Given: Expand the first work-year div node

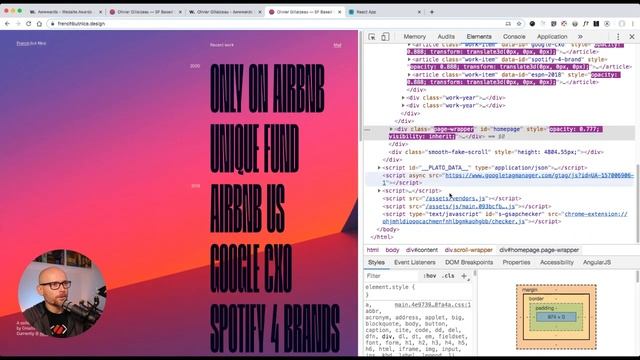Looking at the screenshot, I should pos(403,98).
